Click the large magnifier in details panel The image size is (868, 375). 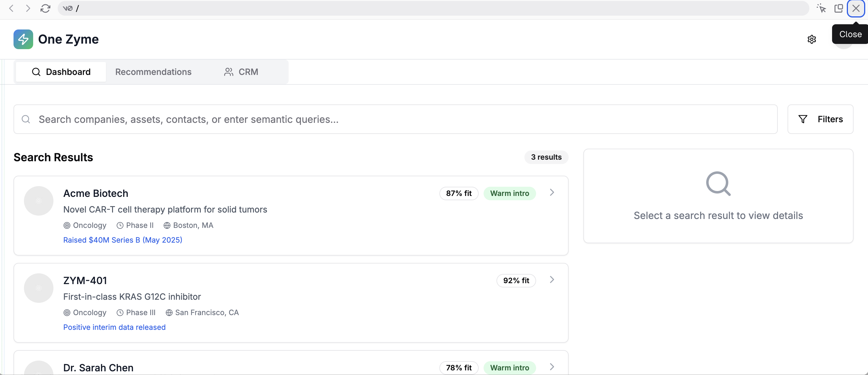coord(718,184)
